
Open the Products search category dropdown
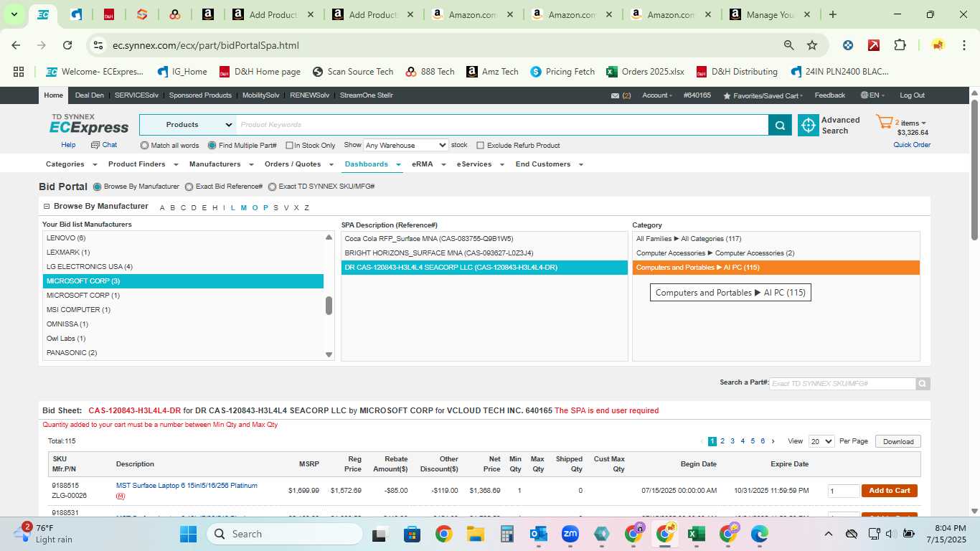(x=188, y=125)
